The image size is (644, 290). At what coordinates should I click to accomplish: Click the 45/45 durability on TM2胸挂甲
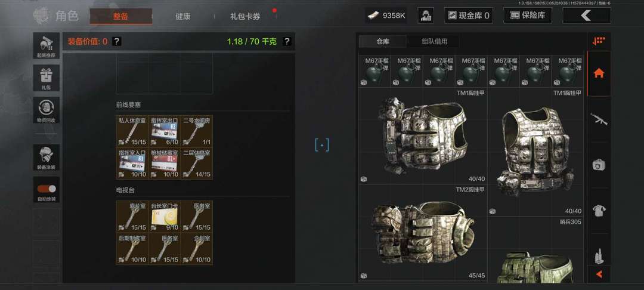pos(476,276)
